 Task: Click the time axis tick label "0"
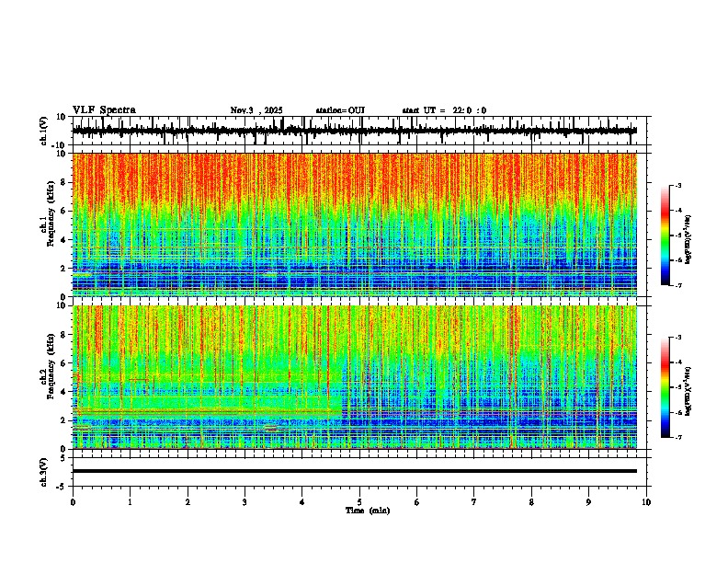[73, 502]
